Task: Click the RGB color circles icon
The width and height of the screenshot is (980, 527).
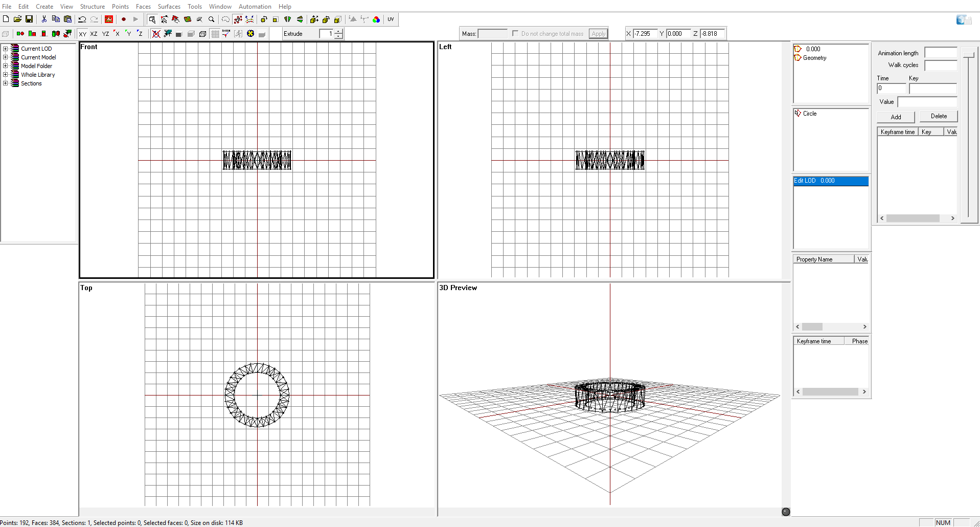Action: coord(376,19)
